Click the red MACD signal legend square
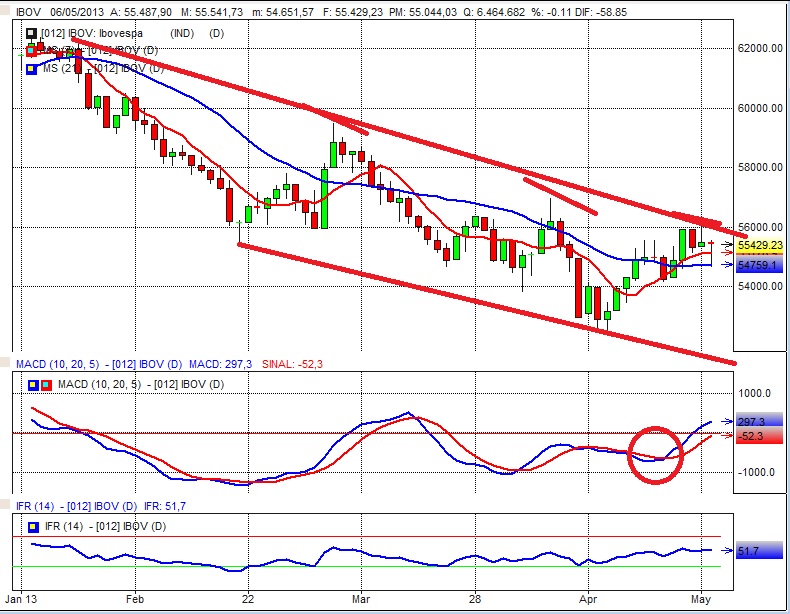 44,385
